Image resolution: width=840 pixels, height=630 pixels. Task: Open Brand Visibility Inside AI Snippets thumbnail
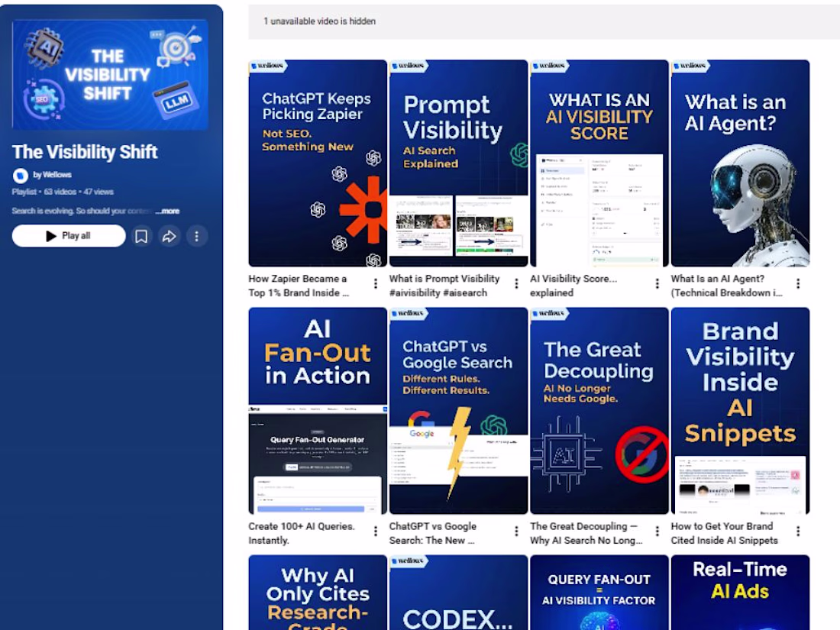[741, 411]
